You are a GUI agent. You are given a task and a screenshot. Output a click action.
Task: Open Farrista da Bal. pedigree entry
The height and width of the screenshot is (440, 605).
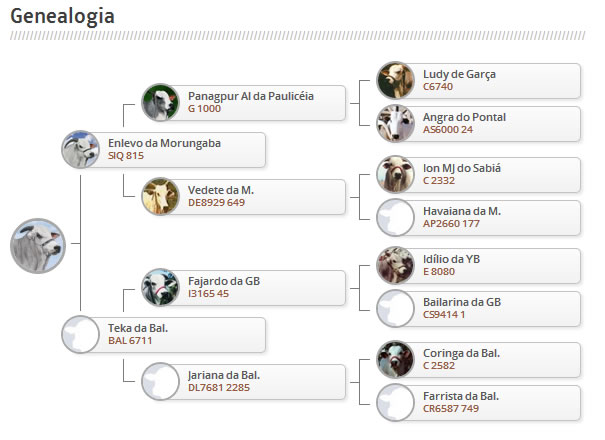point(480,402)
